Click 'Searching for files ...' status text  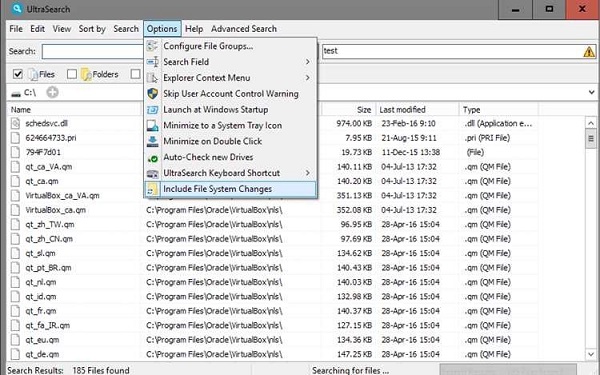(x=350, y=370)
